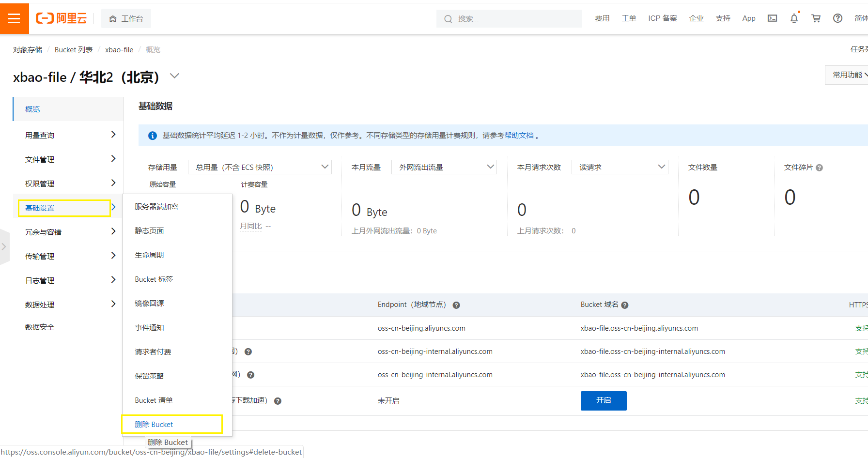This screenshot has width=868, height=458.
Task: Select 事件通知 from the submenu
Action: coord(177,328)
